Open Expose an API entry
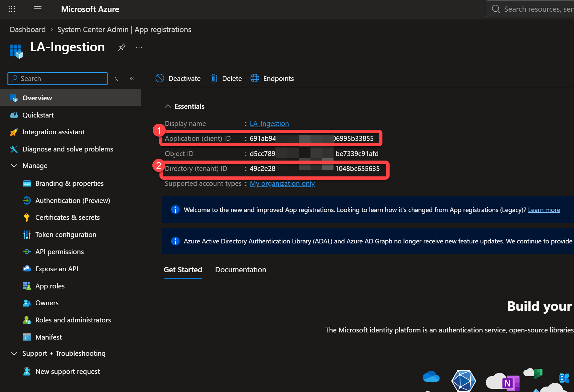This screenshot has height=392, width=574. tap(57, 269)
